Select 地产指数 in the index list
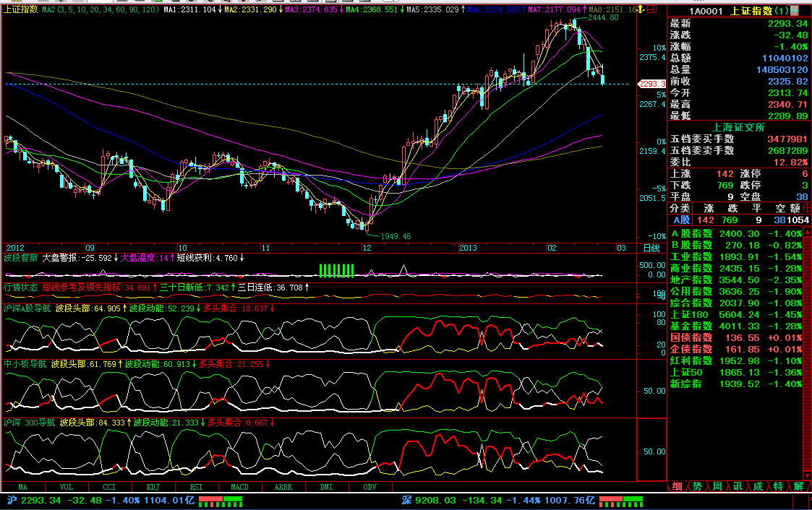812x510 pixels. [691, 280]
